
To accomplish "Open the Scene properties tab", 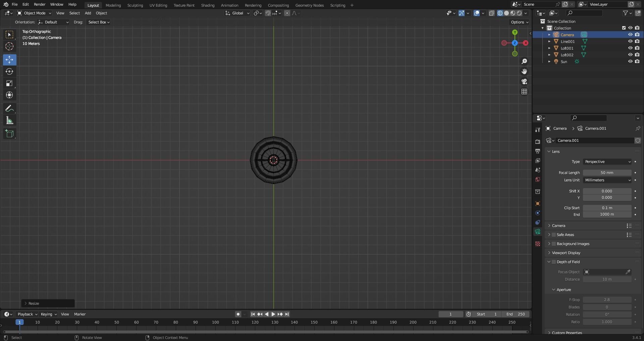I will 538,170.
